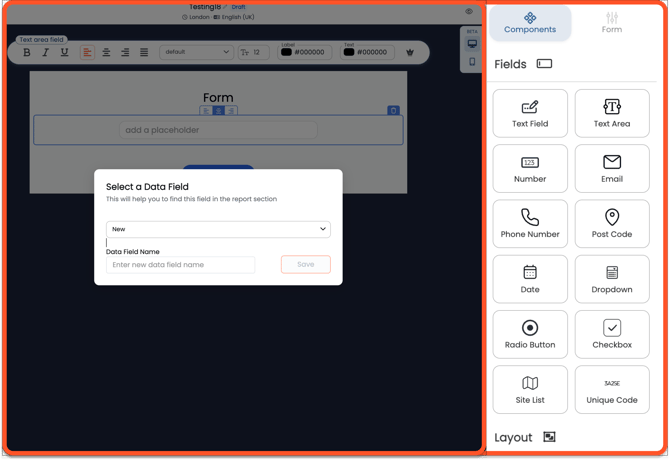The image size is (670, 460).
Task: Switch to mobile view mode
Action: click(472, 62)
